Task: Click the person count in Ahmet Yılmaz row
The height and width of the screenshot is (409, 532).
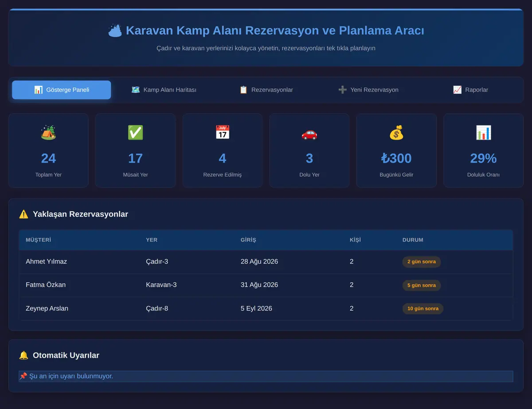Action: [x=352, y=262]
